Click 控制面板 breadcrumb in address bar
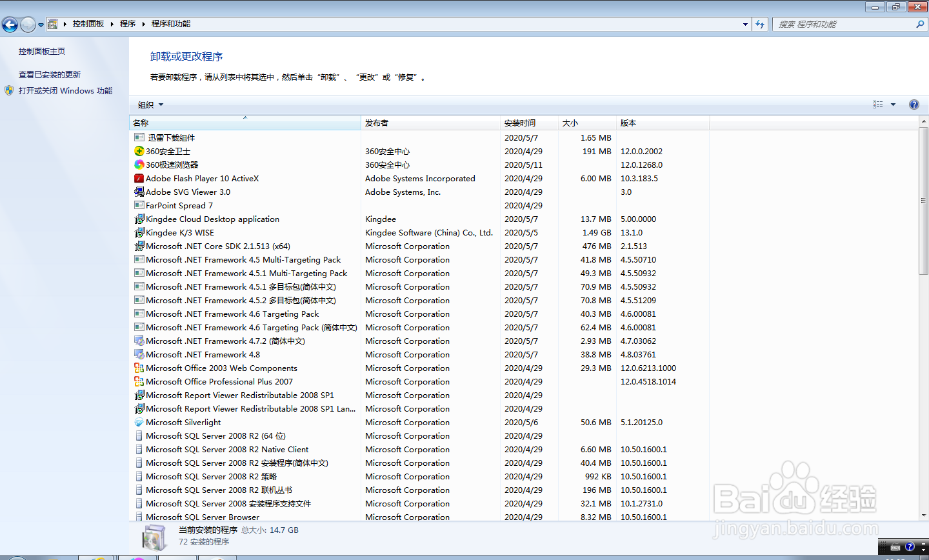 pyautogui.click(x=88, y=24)
